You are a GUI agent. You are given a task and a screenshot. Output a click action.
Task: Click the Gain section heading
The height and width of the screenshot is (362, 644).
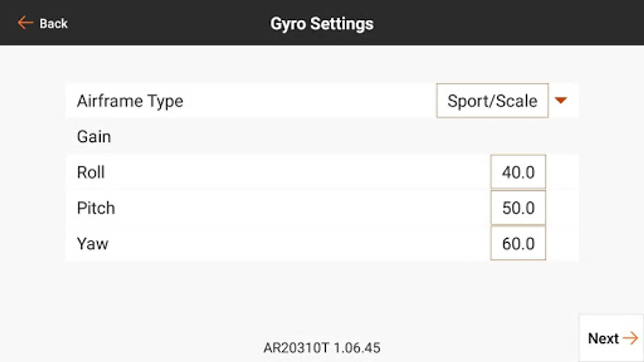94,137
